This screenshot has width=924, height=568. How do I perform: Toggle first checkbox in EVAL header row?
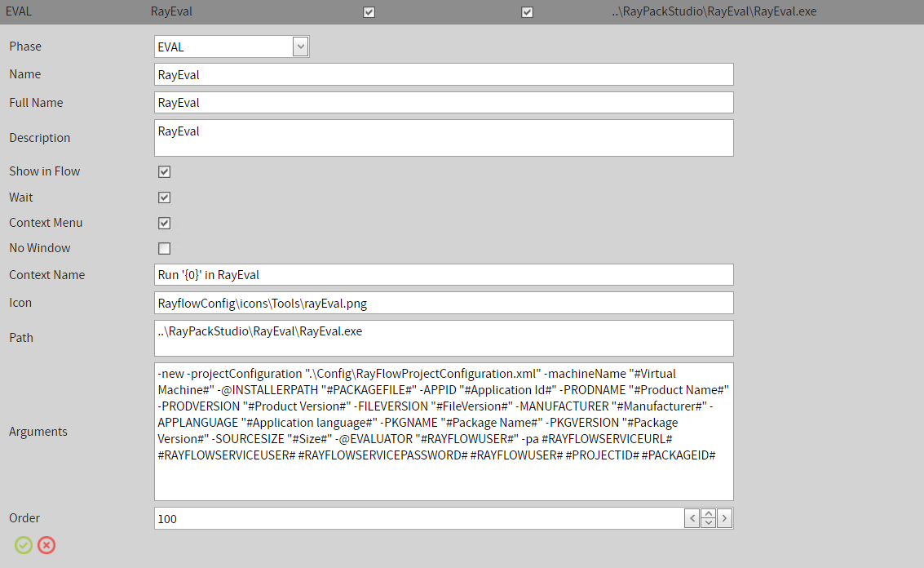point(369,11)
